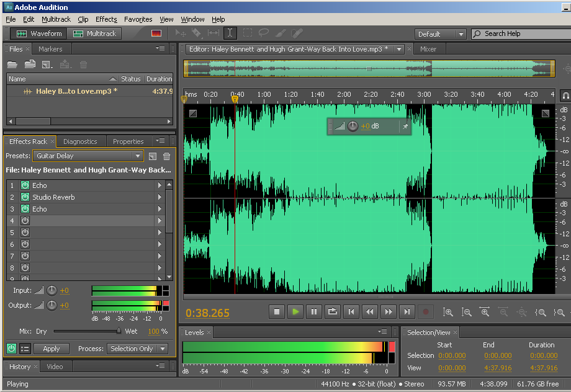Viewport: 571px width, 392px height.
Task: Select the Spot Healing Brush tool
Action: 296,33
